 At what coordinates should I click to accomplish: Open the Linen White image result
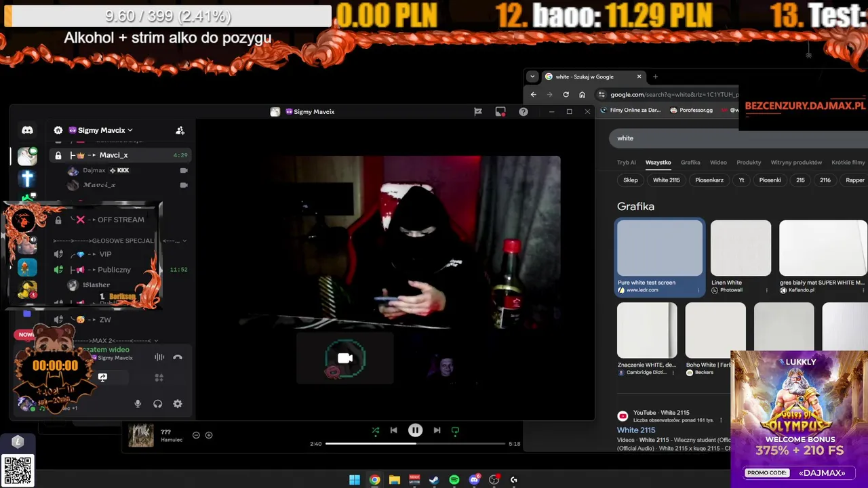pyautogui.click(x=741, y=248)
